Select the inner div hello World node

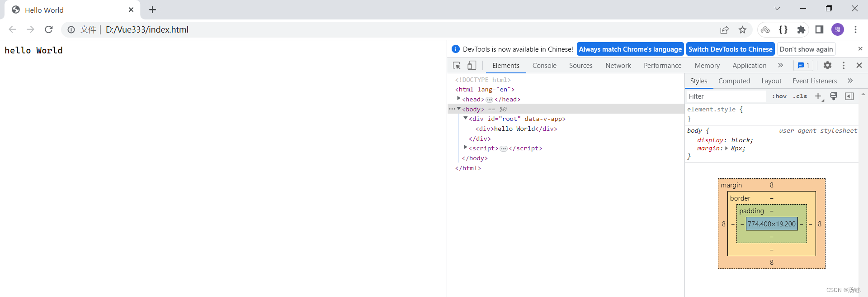point(516,129)
